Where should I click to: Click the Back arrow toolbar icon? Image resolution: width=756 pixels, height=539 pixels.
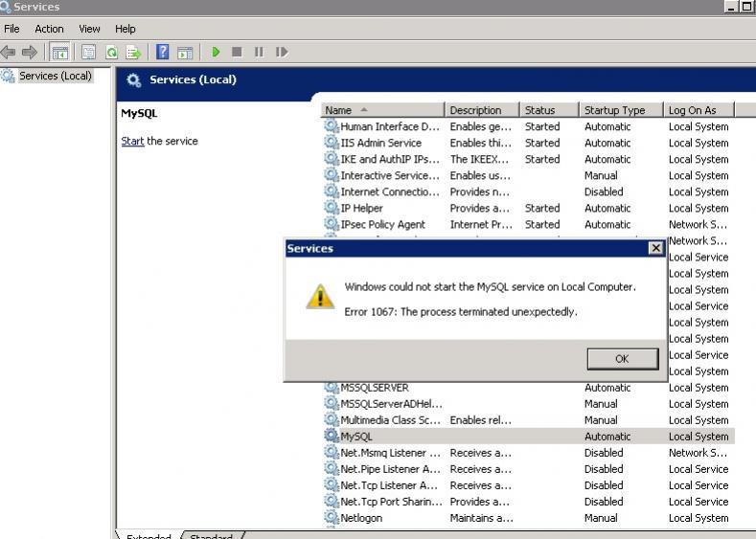click(8, 52)
